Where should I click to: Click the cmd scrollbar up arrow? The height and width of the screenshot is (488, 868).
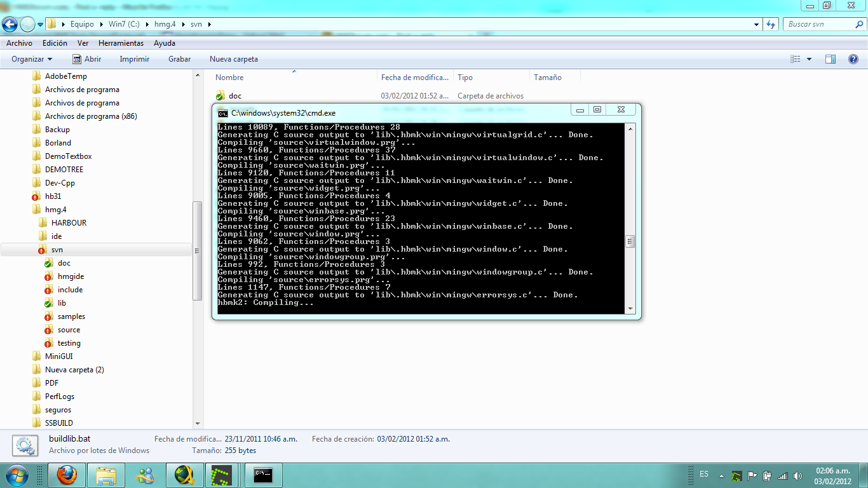630,129
